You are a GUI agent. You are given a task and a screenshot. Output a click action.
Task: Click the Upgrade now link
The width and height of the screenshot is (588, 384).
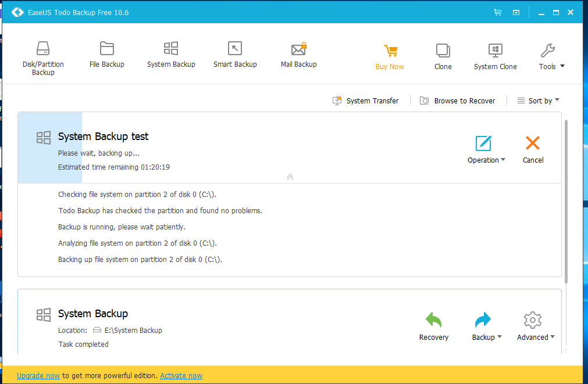click(x=38, y=375)
